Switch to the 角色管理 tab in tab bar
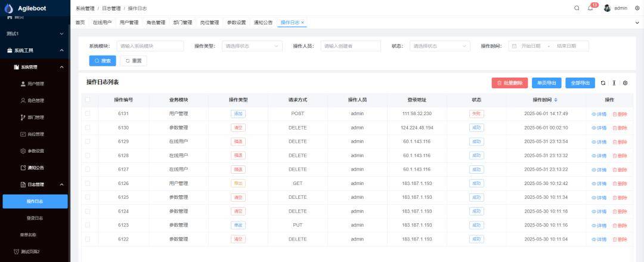 point(156,23)
